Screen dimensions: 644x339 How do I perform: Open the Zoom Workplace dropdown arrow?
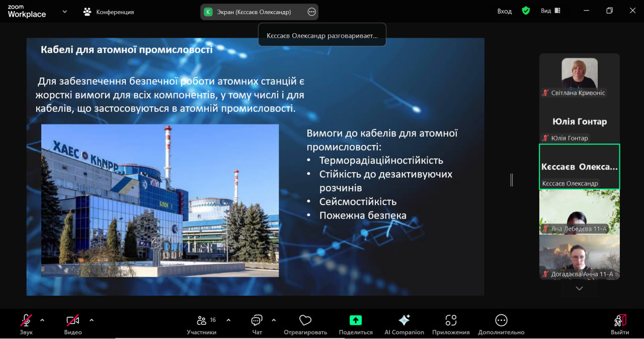point(64,12)
